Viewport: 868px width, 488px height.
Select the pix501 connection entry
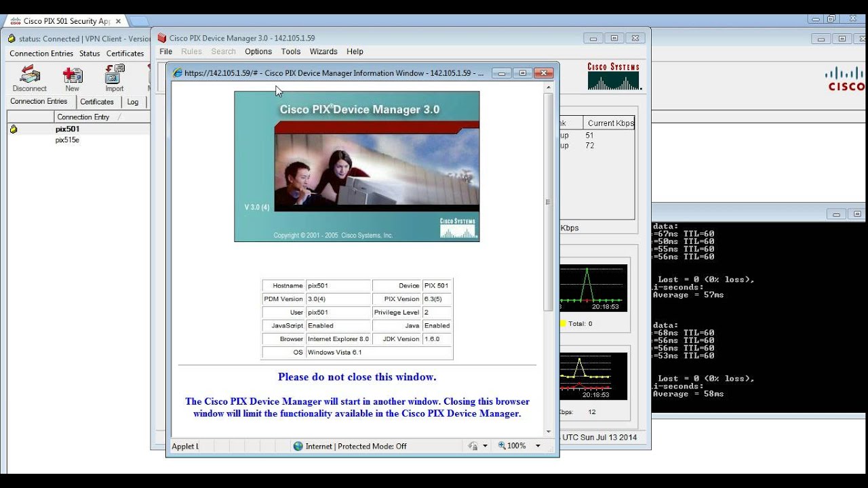(78, 129)
